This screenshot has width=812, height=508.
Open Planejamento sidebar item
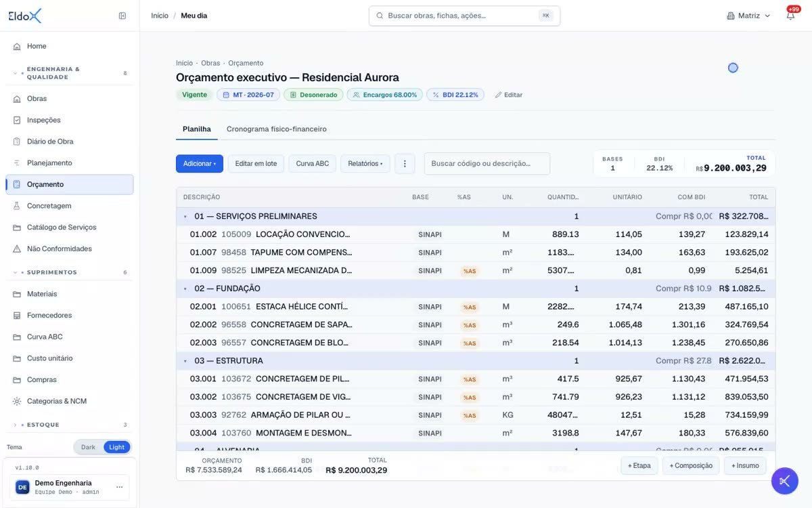click(70, 163)
